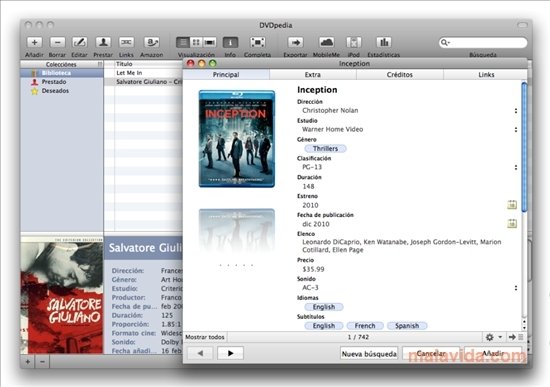Image resolution: width=550 pixels, height=387 pixels.
Task: Click the 148 duration value
Action: coord(309,186)
